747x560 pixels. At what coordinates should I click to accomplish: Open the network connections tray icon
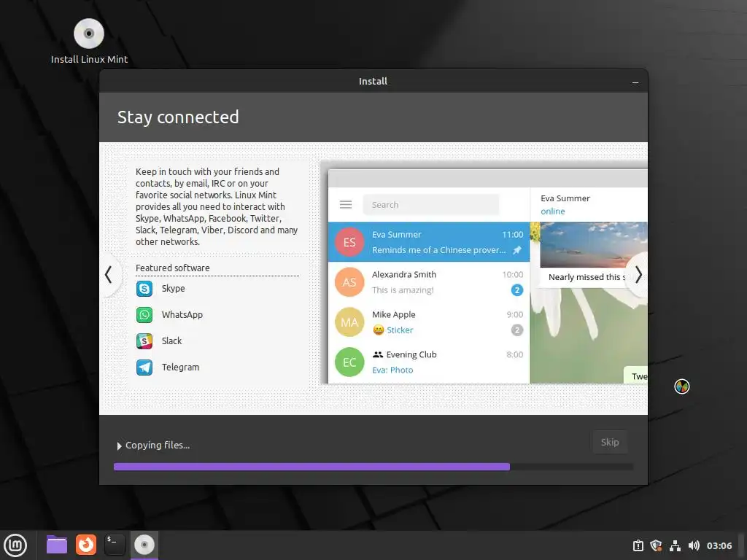tap(675, 545)
